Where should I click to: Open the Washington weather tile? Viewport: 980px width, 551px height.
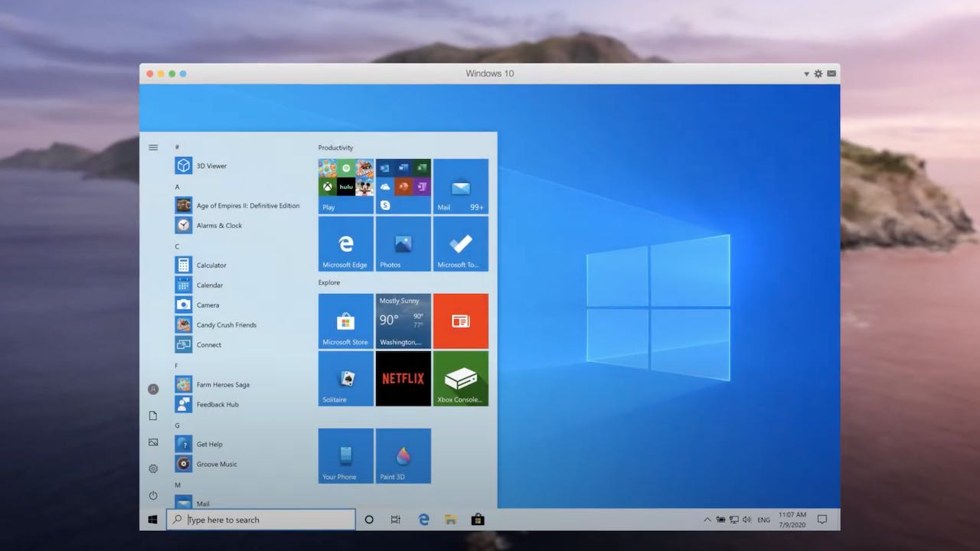click(403, 321)
